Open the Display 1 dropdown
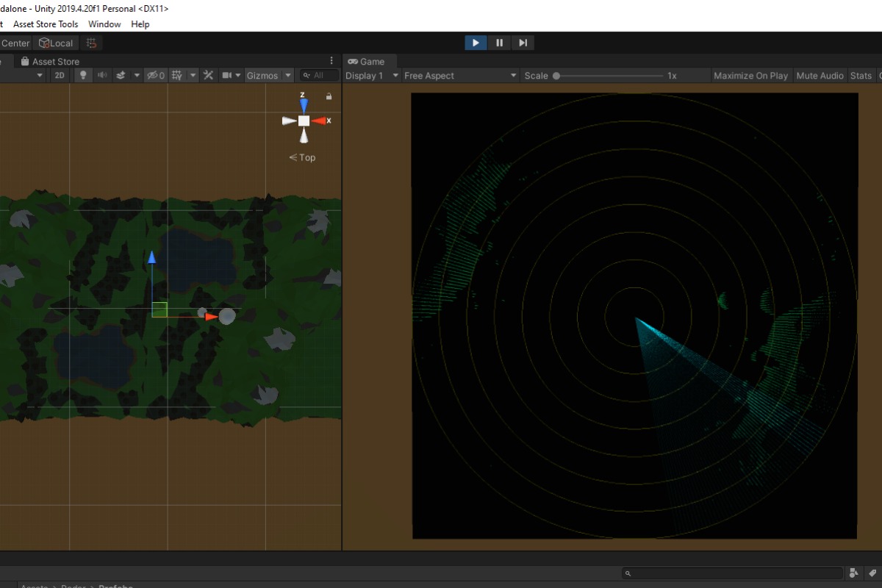 (372, 76)
